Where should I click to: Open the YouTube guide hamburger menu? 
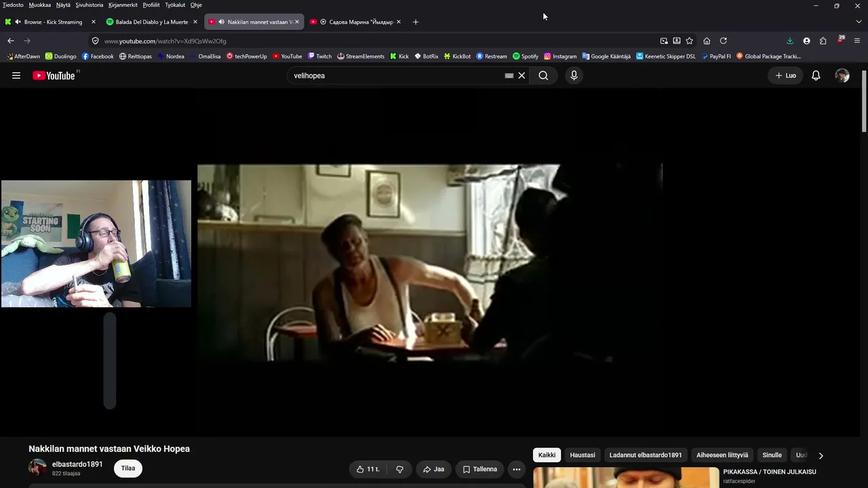click(16, 75)
